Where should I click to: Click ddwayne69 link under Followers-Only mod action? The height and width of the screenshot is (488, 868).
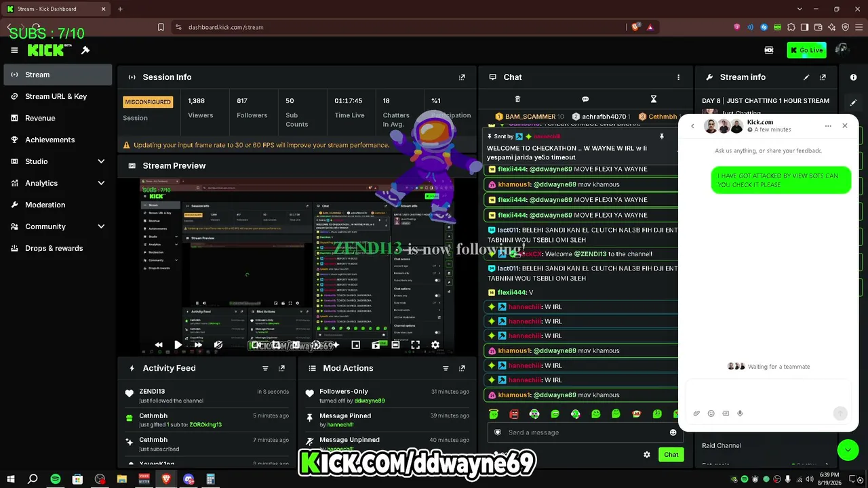pyautogui.click(x=370, y=401)
